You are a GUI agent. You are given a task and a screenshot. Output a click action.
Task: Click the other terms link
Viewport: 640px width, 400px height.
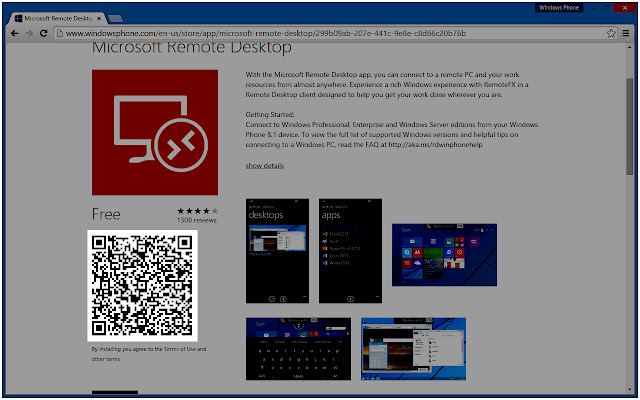coord(106,359)
